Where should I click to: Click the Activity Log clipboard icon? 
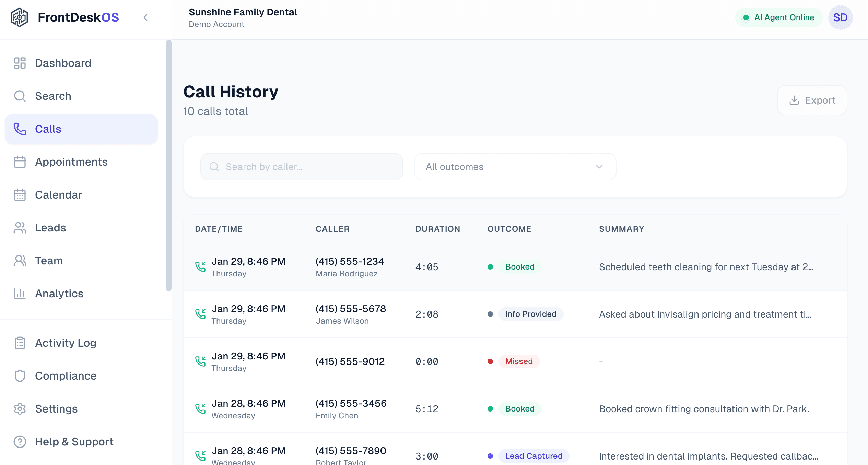20,343
